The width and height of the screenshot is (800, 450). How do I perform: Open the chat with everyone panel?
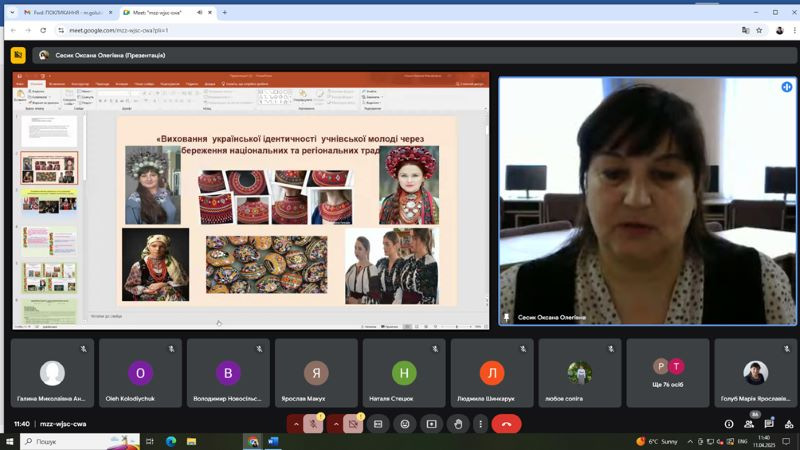pyautogui.click(x=769, y=424)
